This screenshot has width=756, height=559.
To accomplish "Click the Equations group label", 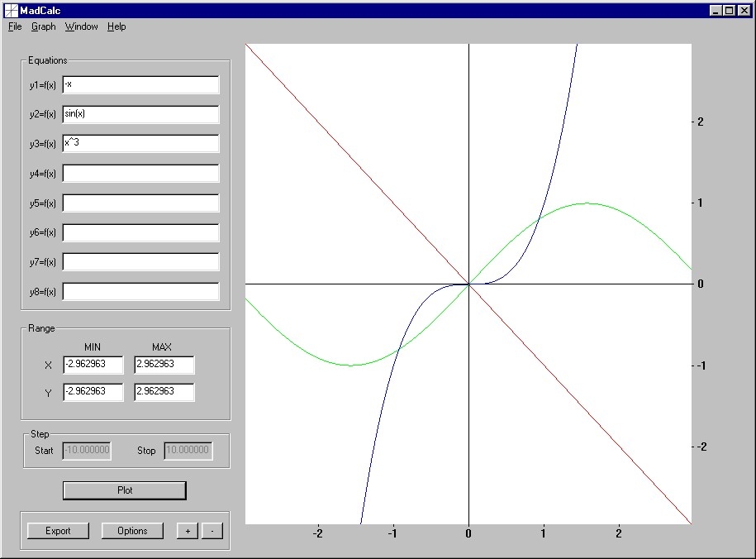I will point(47,60).
